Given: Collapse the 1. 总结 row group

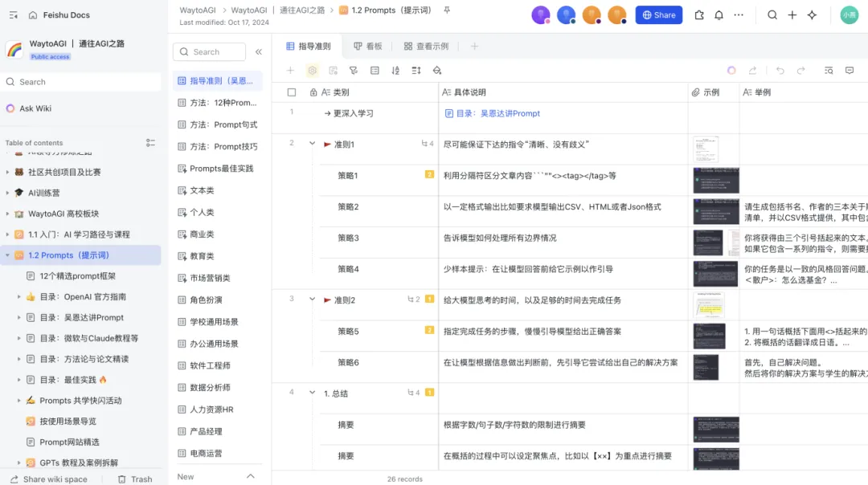Looking at the screenshot, I should click(x=312, y=393).
